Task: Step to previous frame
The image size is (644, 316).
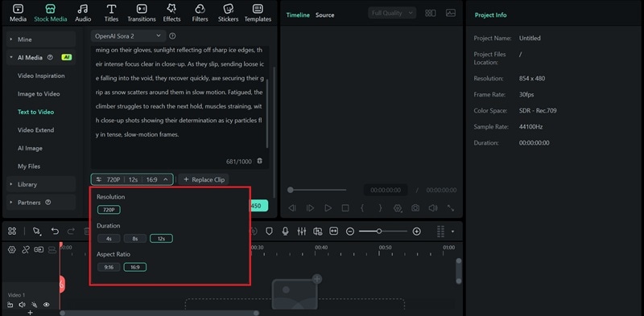Action: tap(291, 208)
